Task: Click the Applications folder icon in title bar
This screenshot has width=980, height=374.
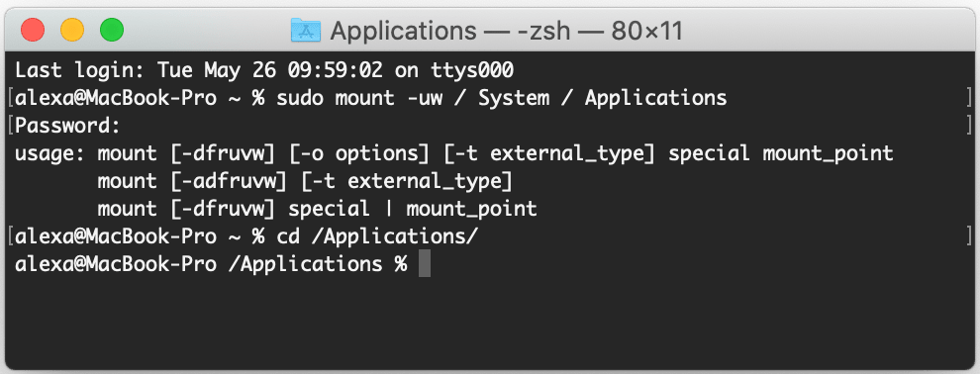Action: tap(306, 30)
